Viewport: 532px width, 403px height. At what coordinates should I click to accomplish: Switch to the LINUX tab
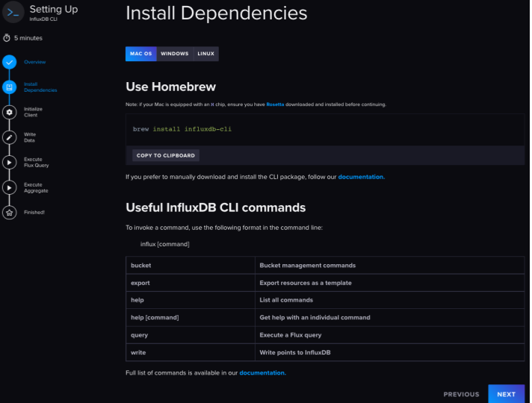pyautogui.click(x=206, y=54)
